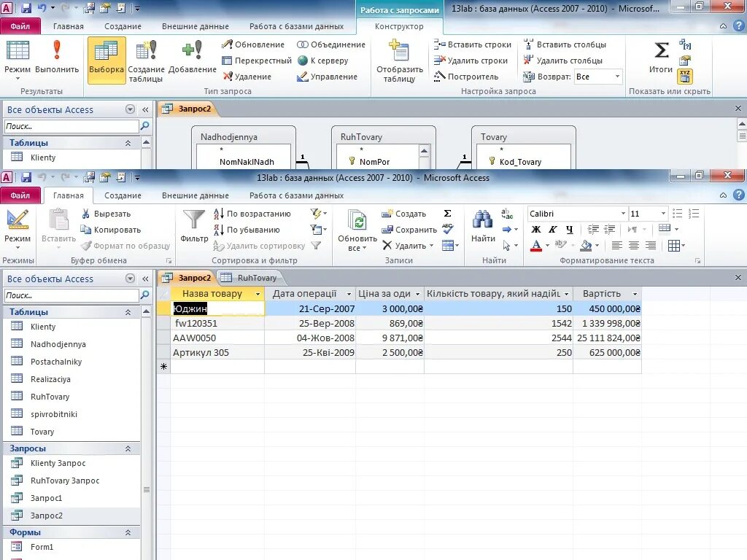
Task: Click Обновить все refresh icon
Action: pyautogui.click(x=357, y=230)
